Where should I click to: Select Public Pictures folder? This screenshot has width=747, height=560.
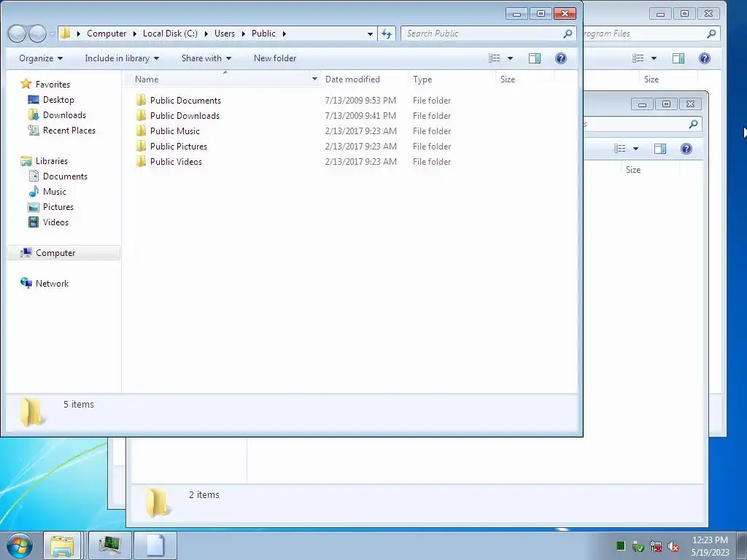pos(179,146)
